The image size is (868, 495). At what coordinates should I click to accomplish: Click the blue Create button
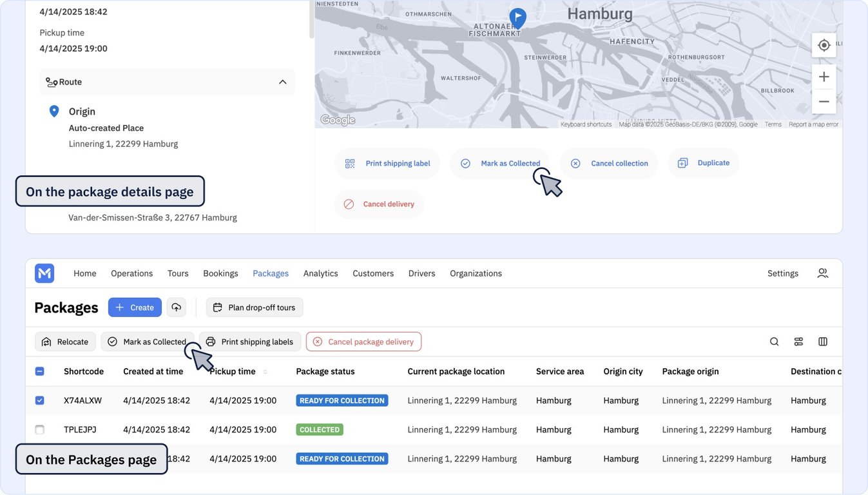[x=135, y=307]
